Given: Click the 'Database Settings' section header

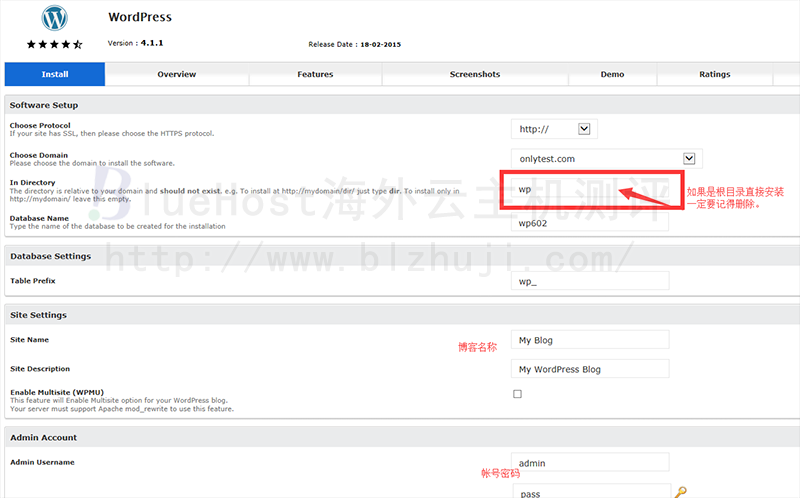Looking at the screenshot, I should [51, 256].
